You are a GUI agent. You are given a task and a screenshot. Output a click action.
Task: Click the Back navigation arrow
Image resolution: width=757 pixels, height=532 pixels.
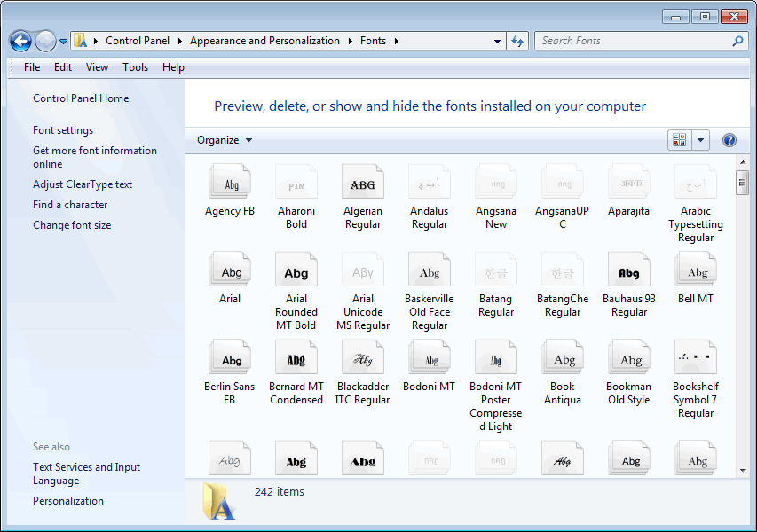[20, 41]
